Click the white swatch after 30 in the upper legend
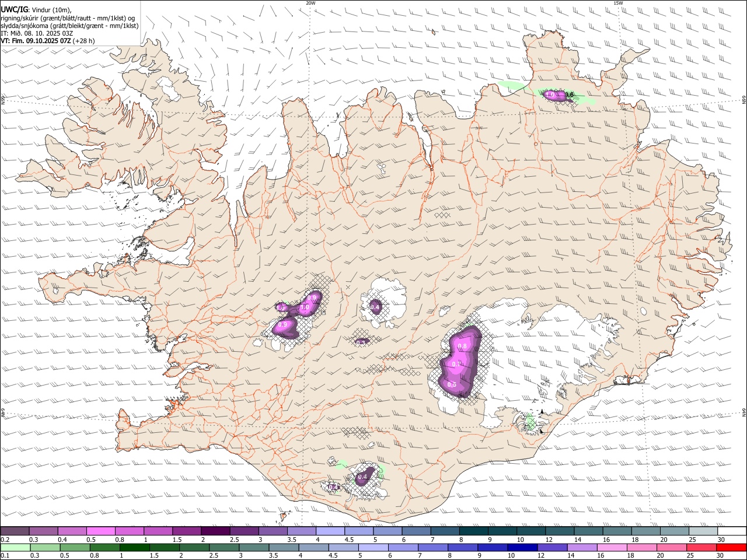Viewport: 747px width, 560px height. (x=731, y=531)
